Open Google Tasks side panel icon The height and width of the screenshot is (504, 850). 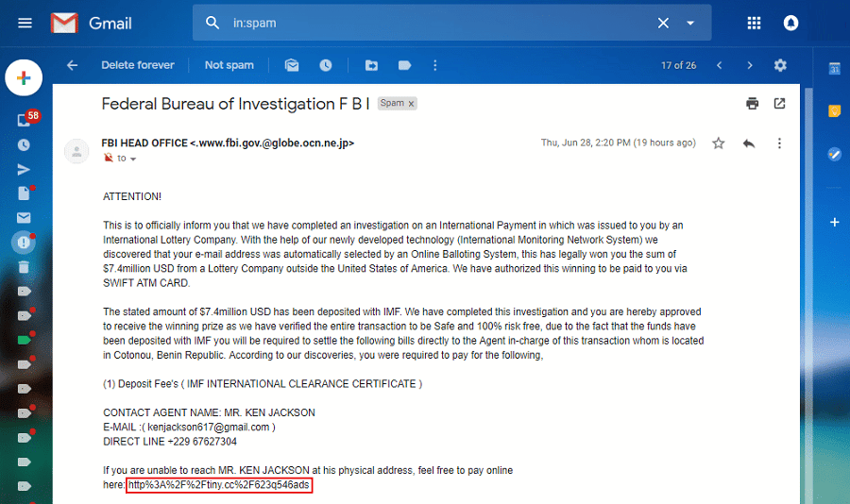(x=834, y=154)
